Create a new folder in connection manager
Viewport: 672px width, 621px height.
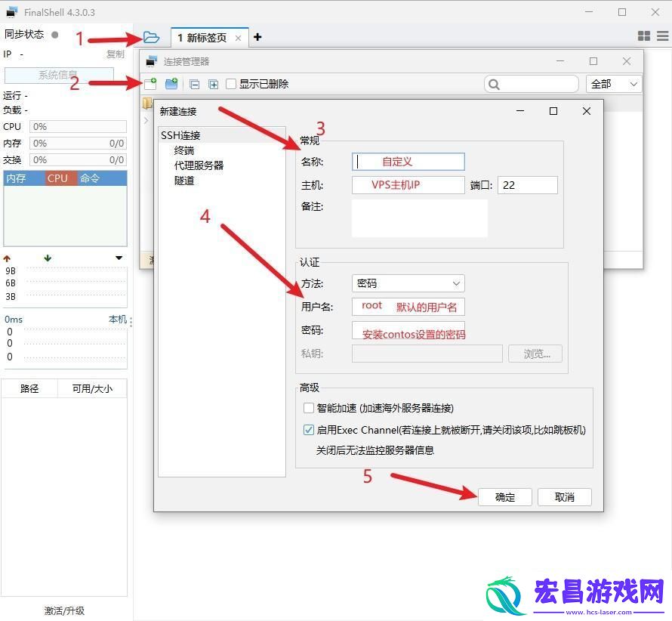(171, 84)
